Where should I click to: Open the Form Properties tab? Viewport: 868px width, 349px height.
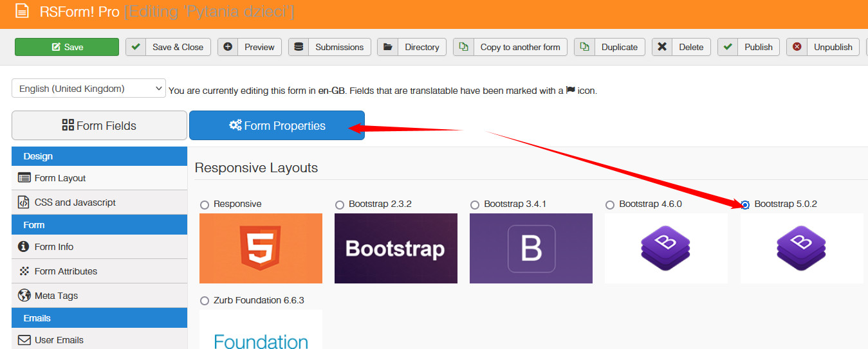point(277,125)
